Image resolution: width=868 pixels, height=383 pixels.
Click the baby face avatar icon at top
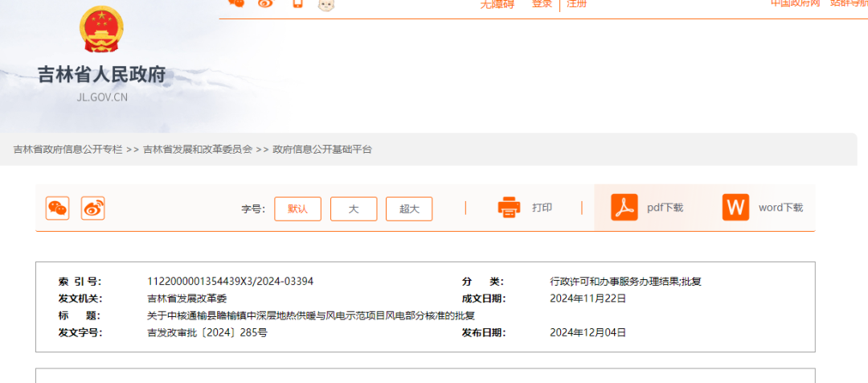[x=326, y=4]
